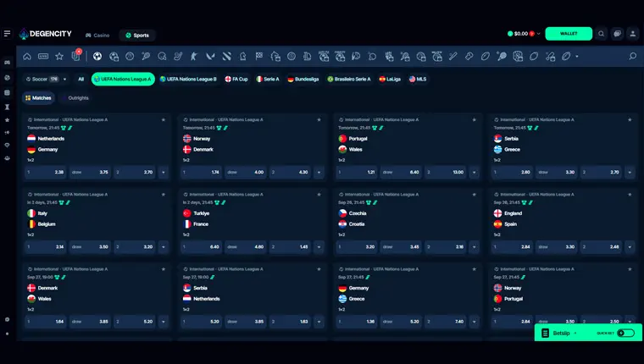This screenshot has height=364, width=644.
Task: Select the cricket bat sport icon
Action: (453, 56)
